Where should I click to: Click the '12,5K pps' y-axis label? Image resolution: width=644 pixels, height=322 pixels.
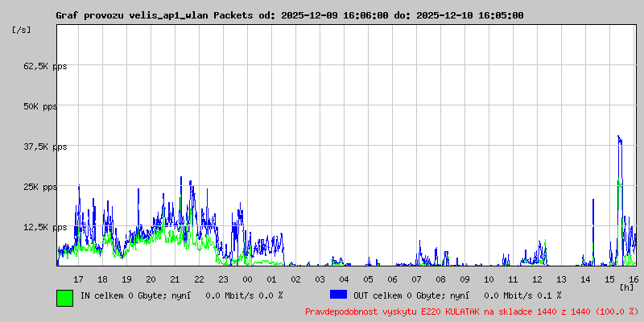[x=45, y=227]
